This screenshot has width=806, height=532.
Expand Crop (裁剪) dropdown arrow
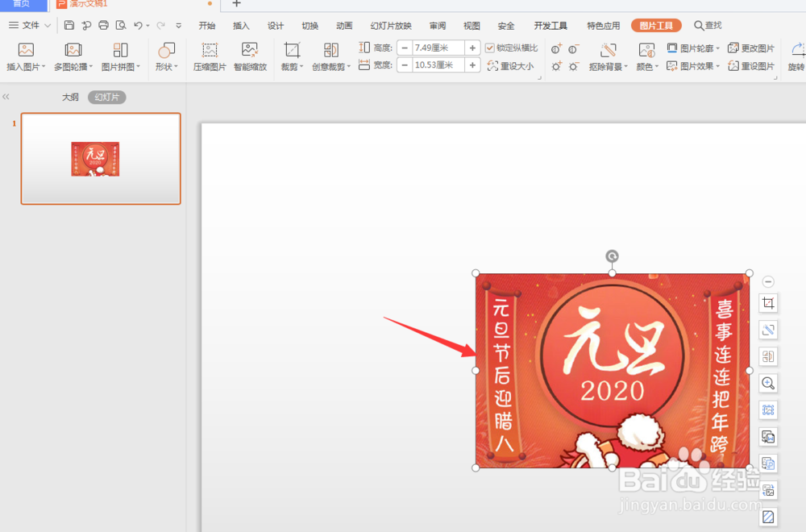click(301, 67)
